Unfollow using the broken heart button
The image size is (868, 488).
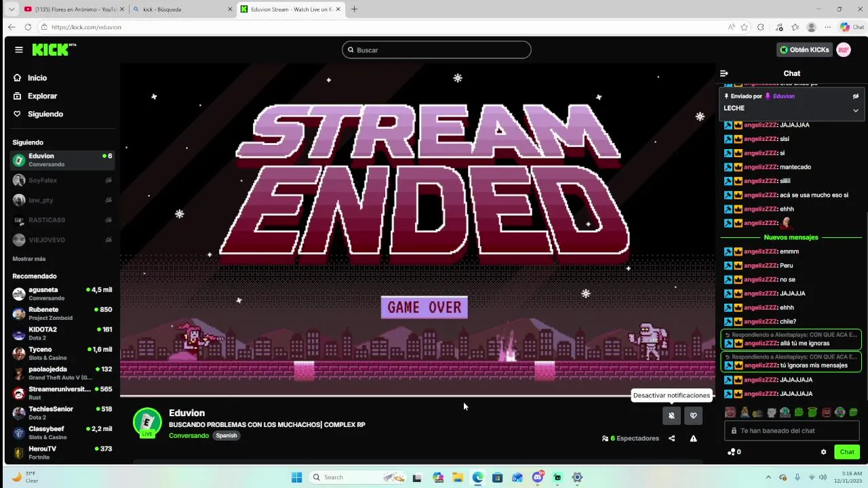[x=693, y=415]
